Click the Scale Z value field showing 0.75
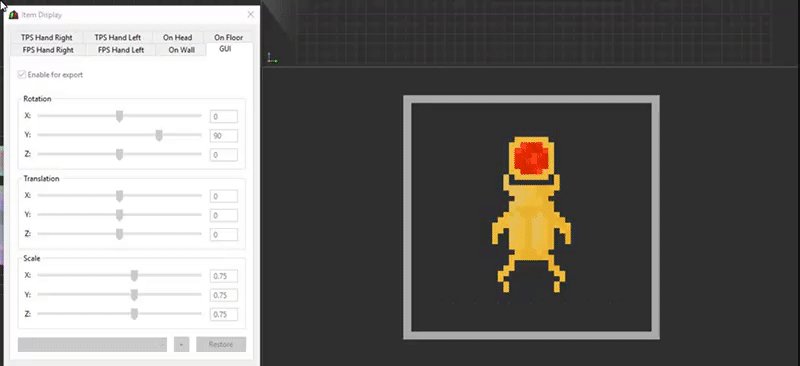The height and width of the screenshot is (366, 800). pyautogui.click(x=223, y=314)
